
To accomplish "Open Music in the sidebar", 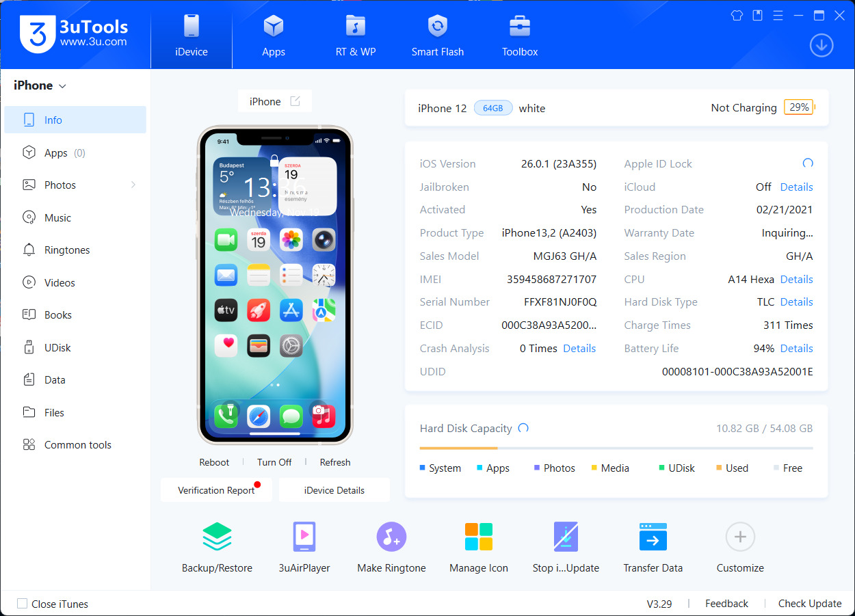I will tap(75, 217).
